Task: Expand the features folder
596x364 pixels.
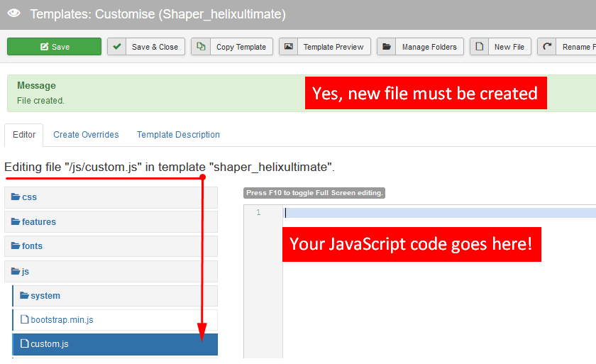Action: pyautogui.click(x=111, y=221)
